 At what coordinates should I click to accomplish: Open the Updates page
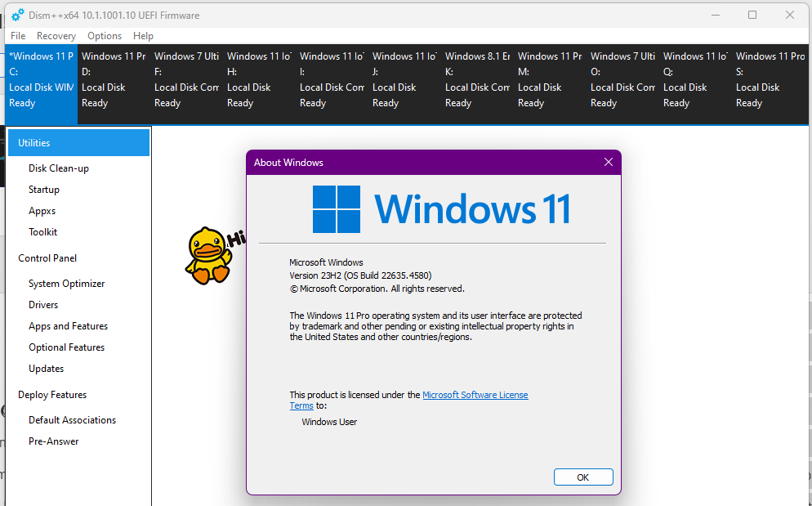pyautogui.click(x=46, y=369)
